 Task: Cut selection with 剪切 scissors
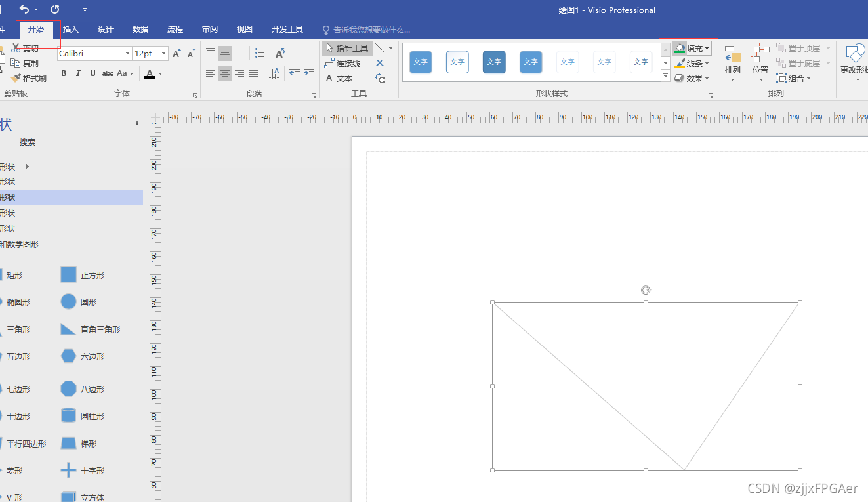tap(25, 49)
